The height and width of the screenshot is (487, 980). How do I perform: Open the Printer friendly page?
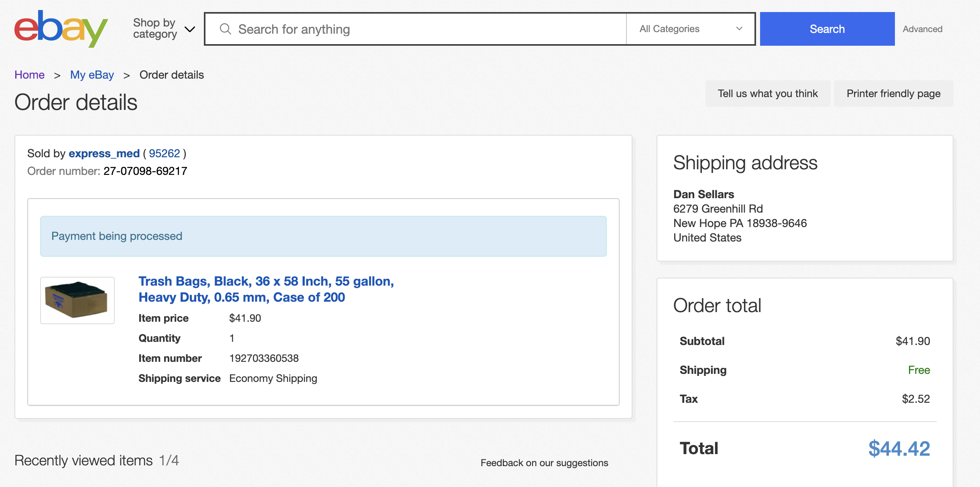893,93
